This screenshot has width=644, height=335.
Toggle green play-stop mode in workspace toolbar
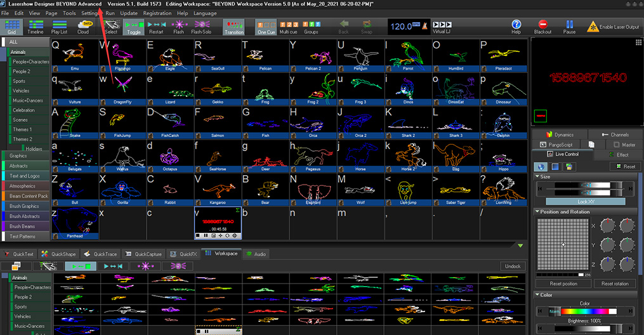tap(81, 266)
